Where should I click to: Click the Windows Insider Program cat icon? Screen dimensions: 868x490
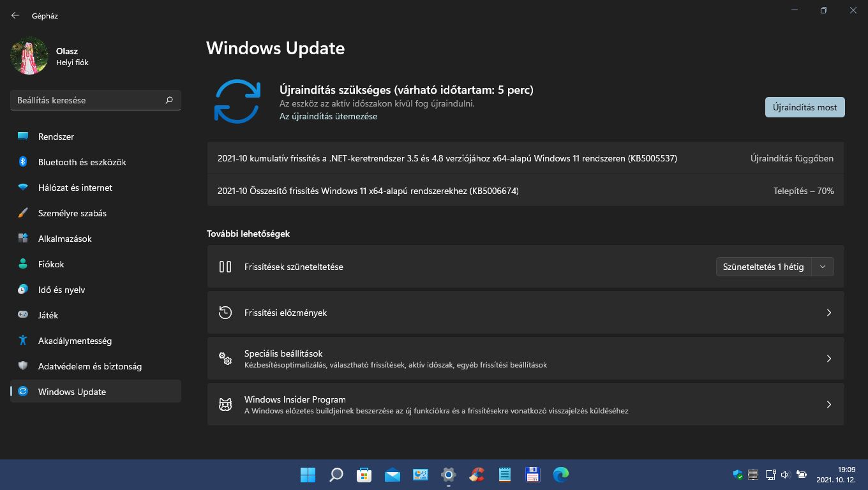(225, 405)
